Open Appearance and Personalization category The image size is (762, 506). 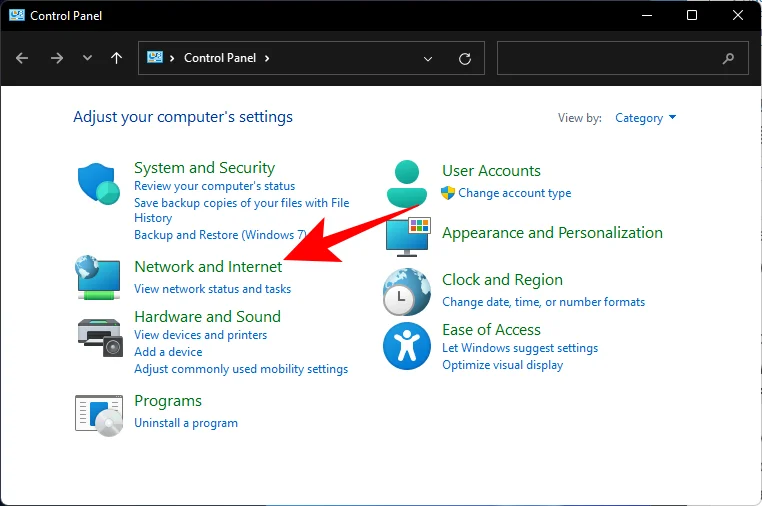point(552,233)
